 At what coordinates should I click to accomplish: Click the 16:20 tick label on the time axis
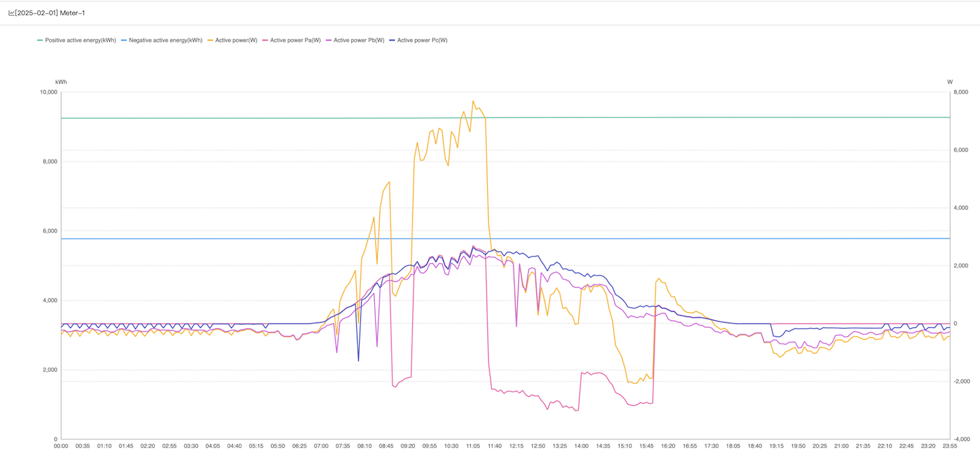(x=667, y=446)
